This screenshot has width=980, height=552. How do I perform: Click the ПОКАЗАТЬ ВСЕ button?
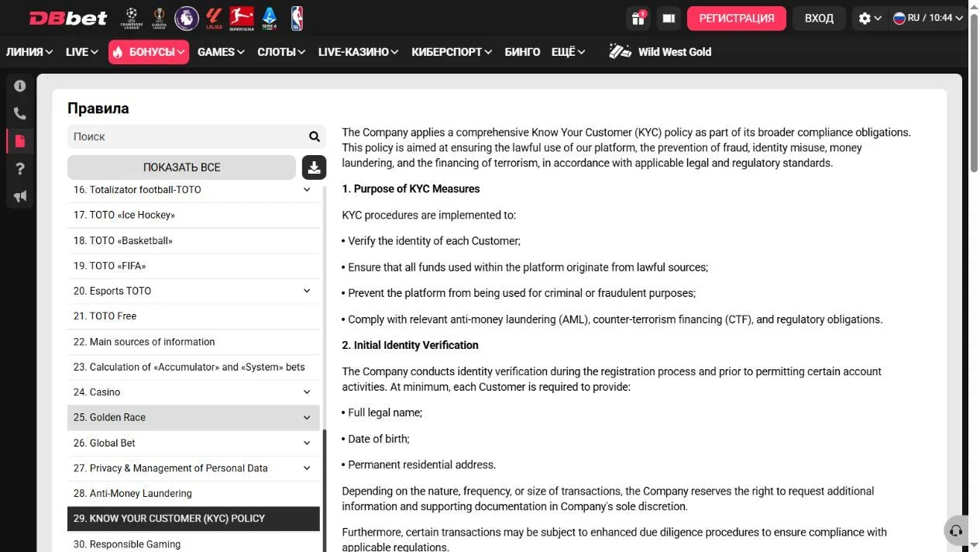[182, 167]
